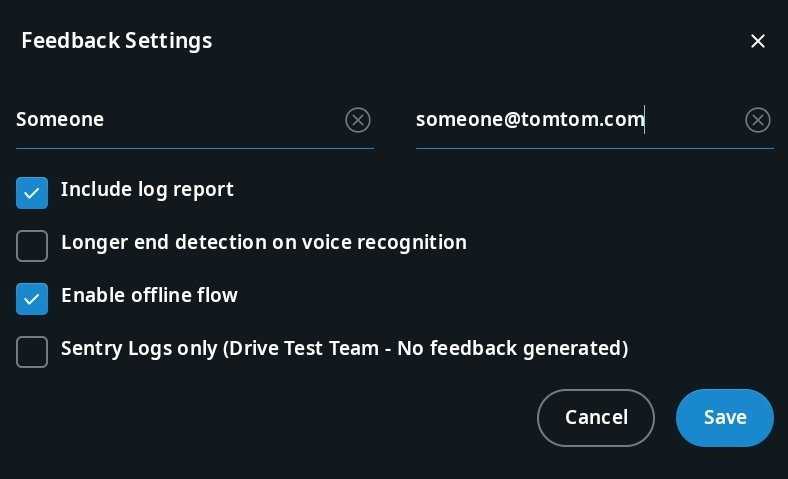Click the Feedback Settings dialog title
The image size is (788, 479).
(x=117, y=41)
